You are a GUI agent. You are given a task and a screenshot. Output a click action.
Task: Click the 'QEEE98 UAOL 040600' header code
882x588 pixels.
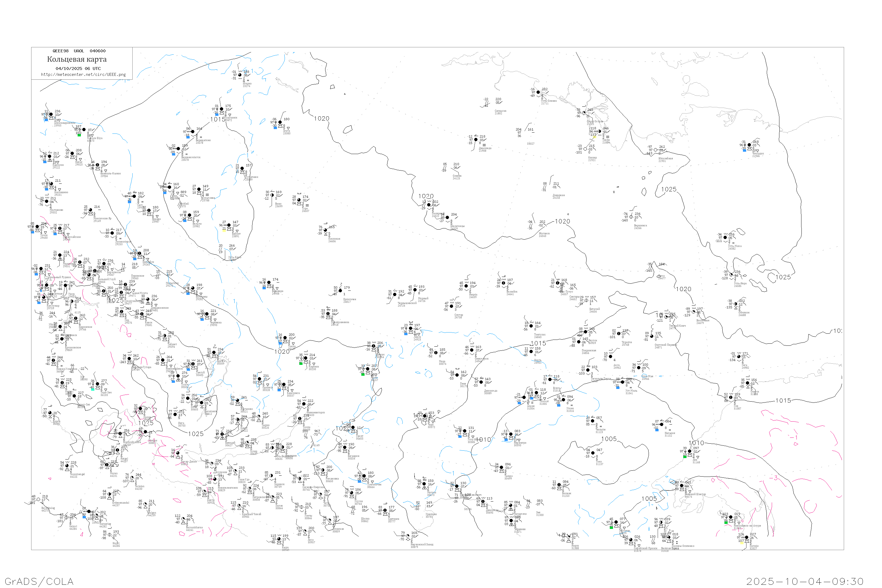(x=79, y=51)
